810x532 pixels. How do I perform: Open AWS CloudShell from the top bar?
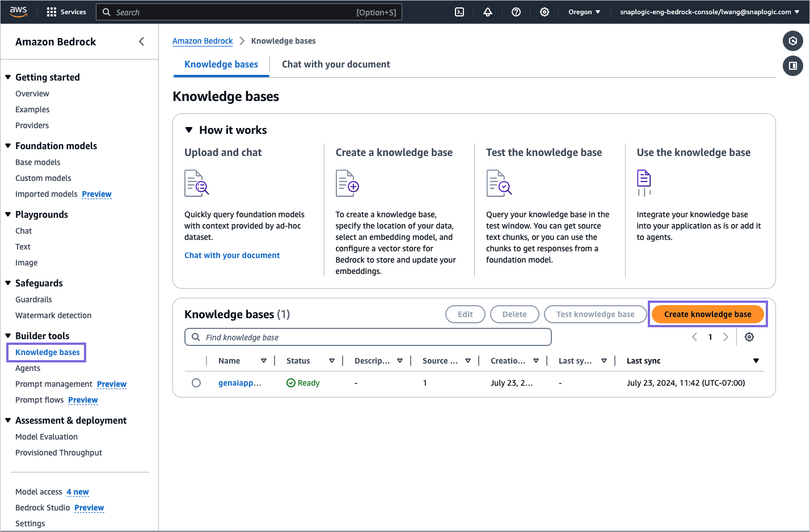coord(459,11)
